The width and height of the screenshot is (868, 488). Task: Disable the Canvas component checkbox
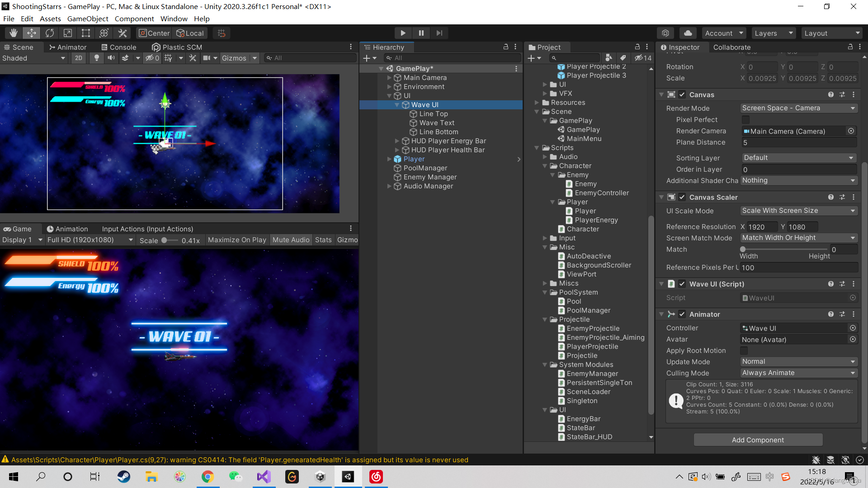coord(682,95)
